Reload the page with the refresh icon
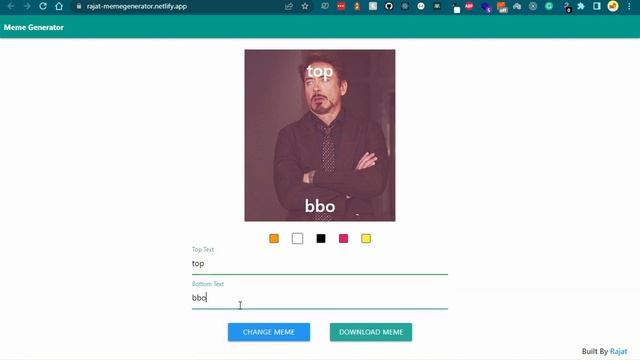Viewport: 640px width, 360px height. (x=43, y=6)
